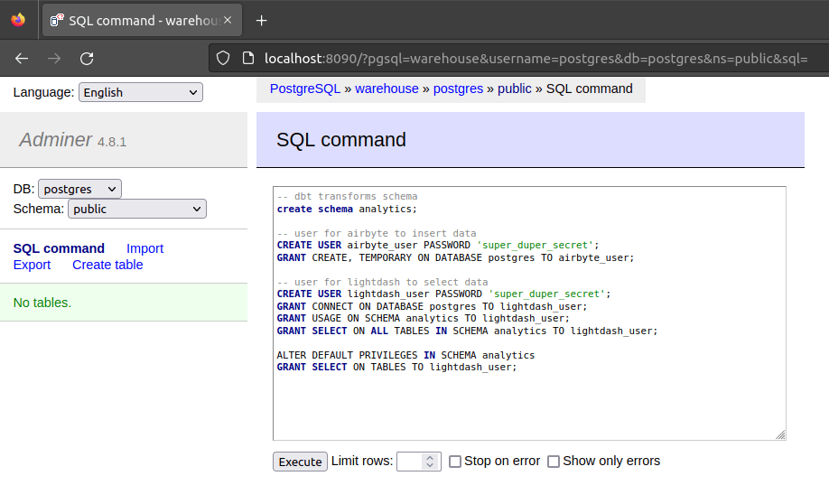Close the SQL command tab

pos(228,20)
